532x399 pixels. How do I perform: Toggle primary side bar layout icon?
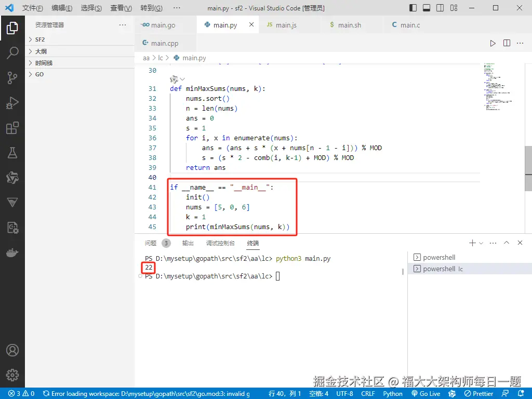413,8
